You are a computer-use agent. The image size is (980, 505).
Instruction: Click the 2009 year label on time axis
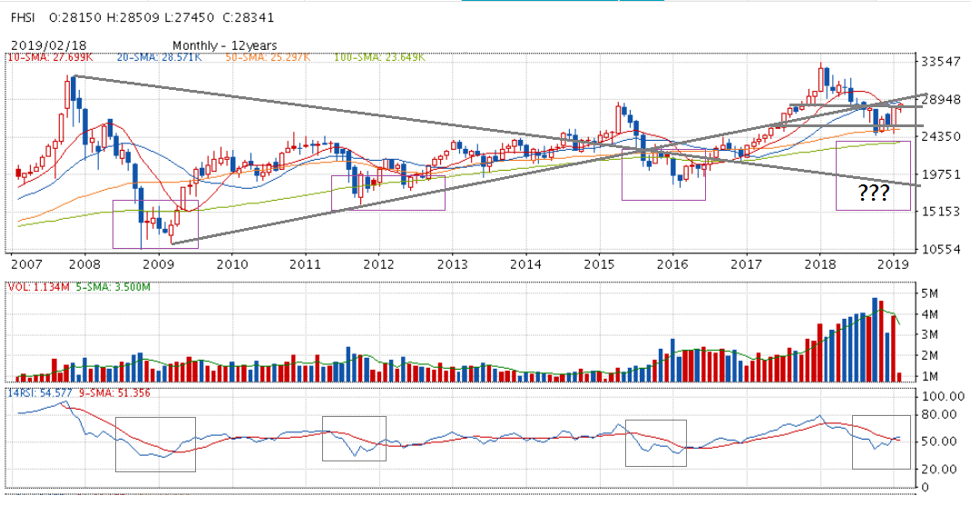(158, 264)
